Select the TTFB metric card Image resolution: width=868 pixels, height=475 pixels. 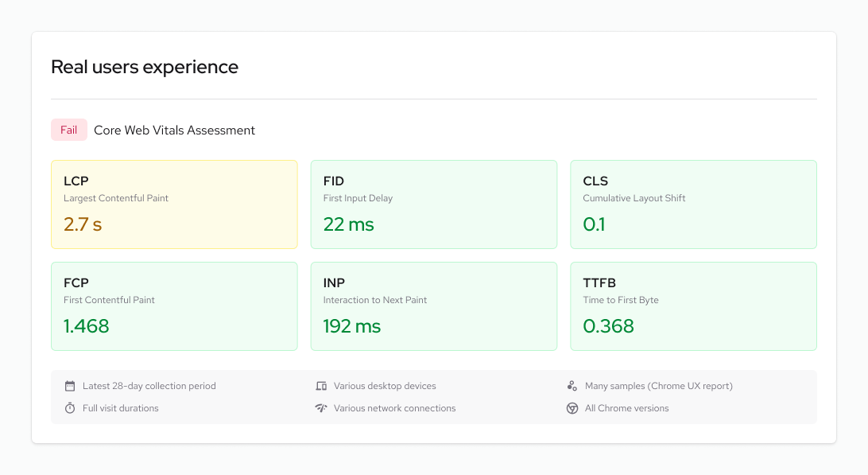[x=693, y=306]
